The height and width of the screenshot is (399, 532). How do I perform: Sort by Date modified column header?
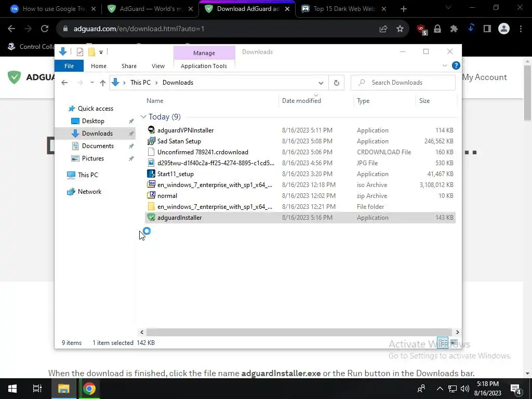pyautogui.click(x=301, y=101)
